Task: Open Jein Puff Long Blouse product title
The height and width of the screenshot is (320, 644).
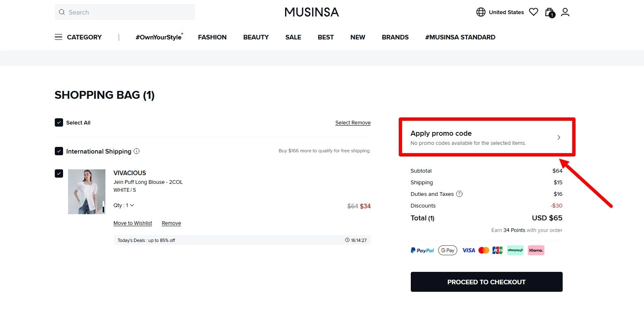Action: click(148, 182)
